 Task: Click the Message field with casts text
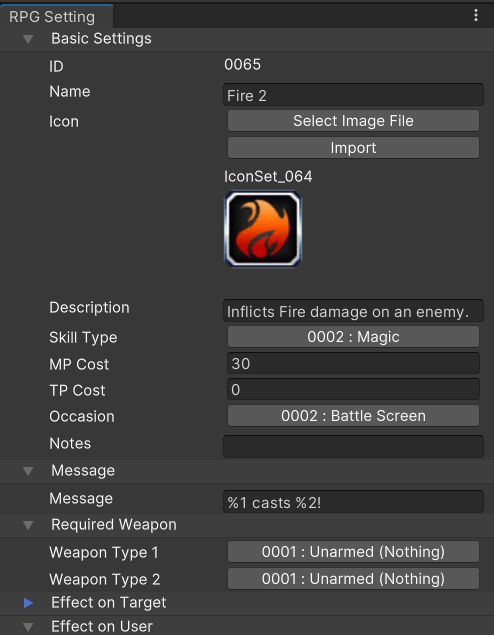pyautogui.click(x=353, y=501)
